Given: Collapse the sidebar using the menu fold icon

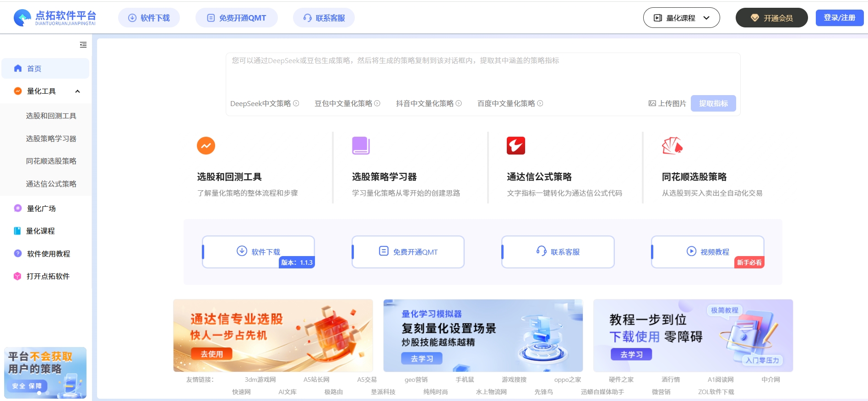Looking at the screenshot, I should pyautogui.click(x=83, y=45).
